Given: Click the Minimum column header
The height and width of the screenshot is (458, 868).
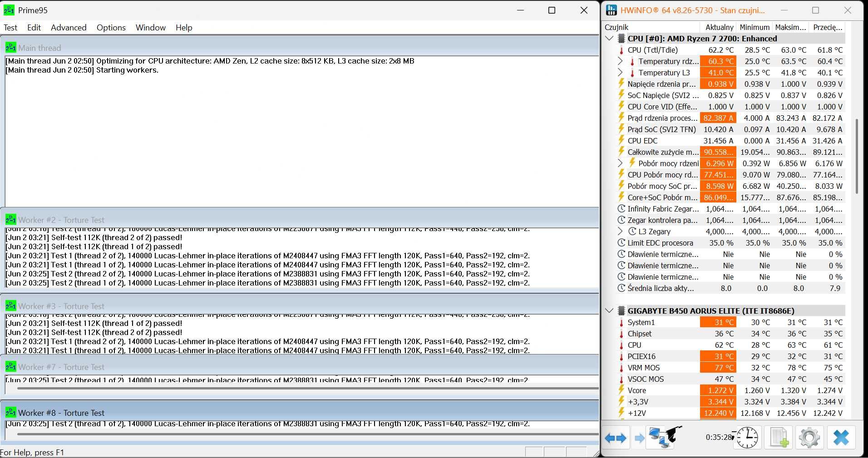Looking at the screenshot, I should (755, 27).
